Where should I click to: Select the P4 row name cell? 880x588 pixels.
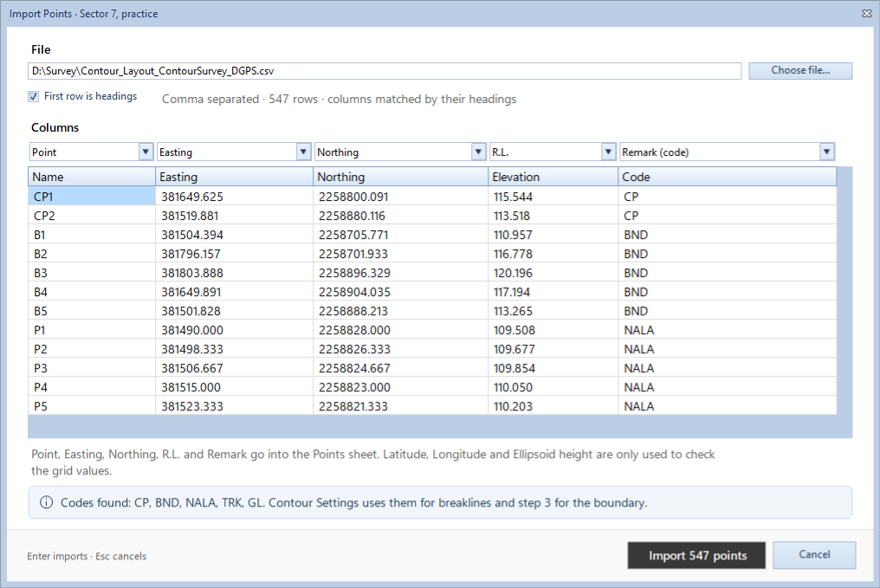point(92,387)
